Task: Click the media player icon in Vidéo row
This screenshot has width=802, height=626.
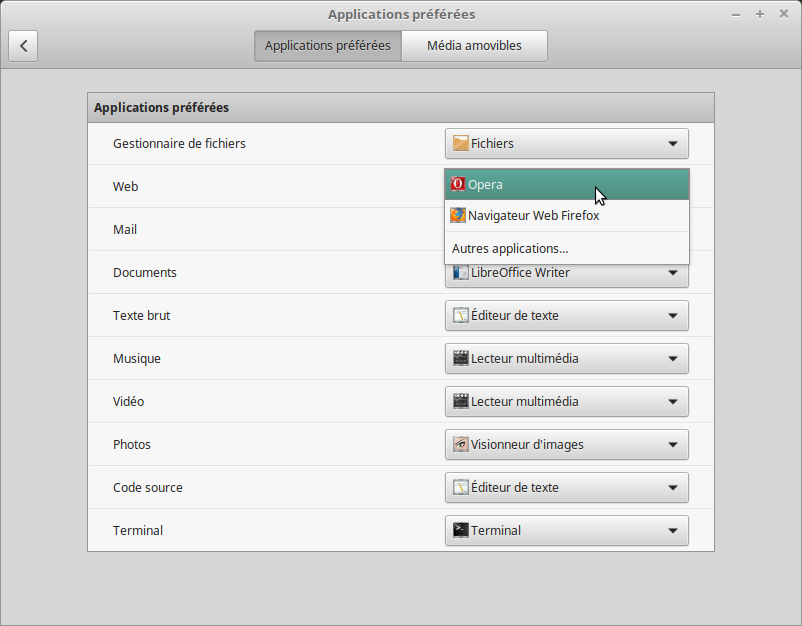Action: click(x=461, y=402)
